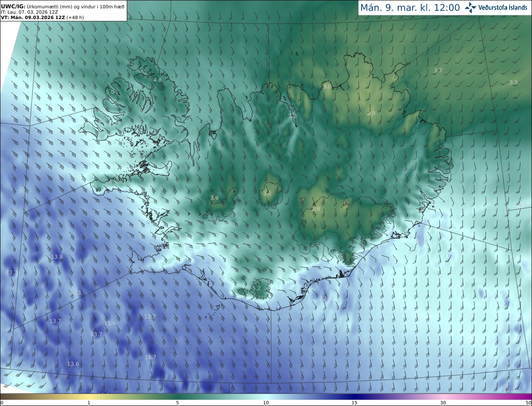This screenshot has height=406, width=532.
Task: Click the 4.8 value over the Westfjords
Action: pos(158,80)
